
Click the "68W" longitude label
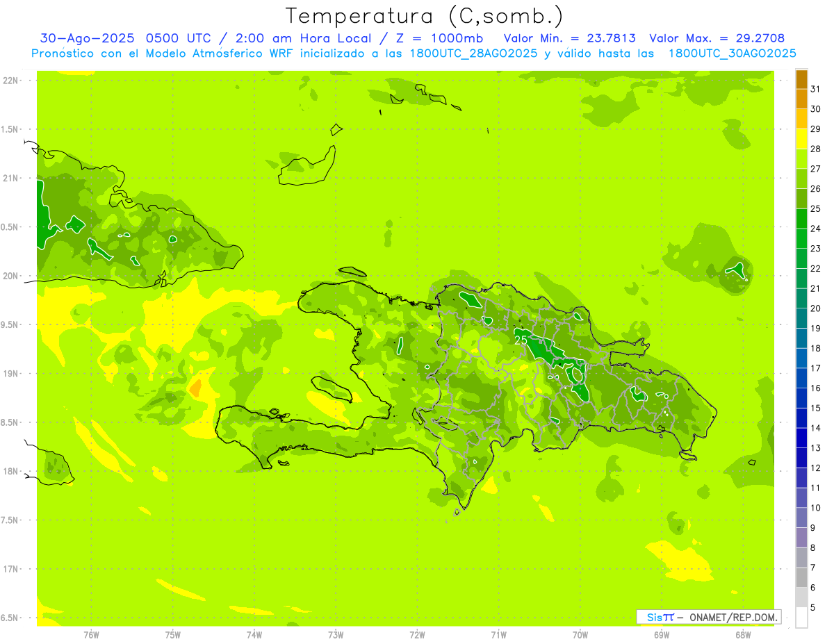(743, 635)
